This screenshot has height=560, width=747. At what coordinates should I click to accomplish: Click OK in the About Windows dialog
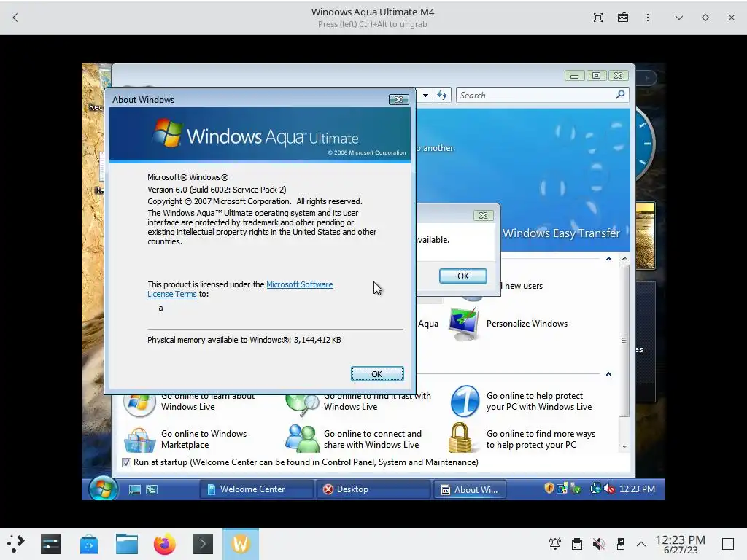[x=377, y=374]
